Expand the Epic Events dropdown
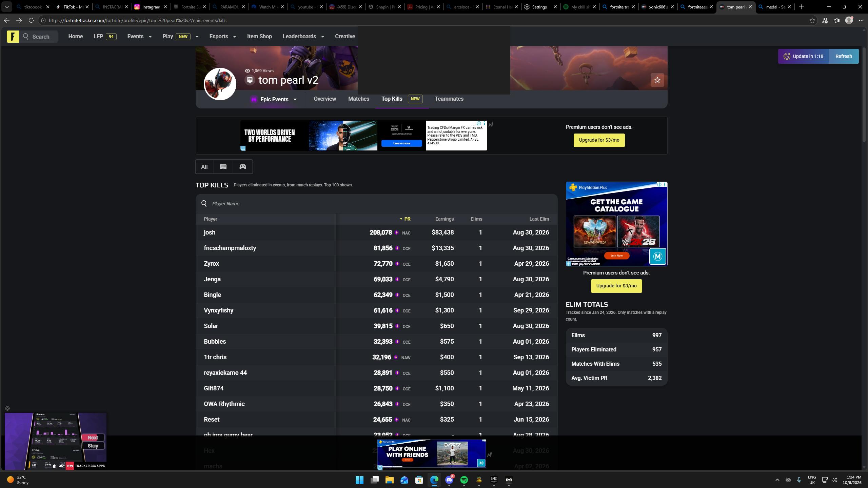The image size is (868, 488). point(274,99)
